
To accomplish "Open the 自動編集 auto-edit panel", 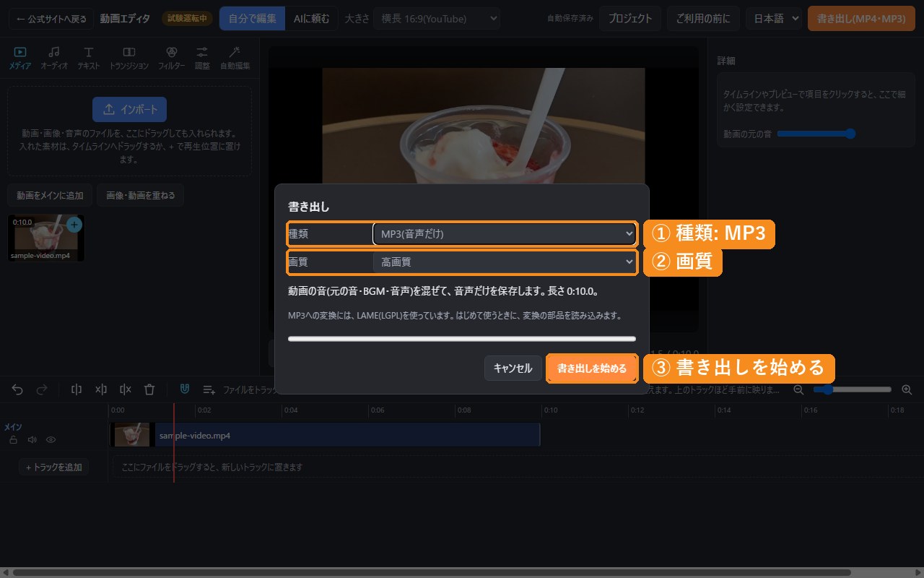I will click(235, 58).
